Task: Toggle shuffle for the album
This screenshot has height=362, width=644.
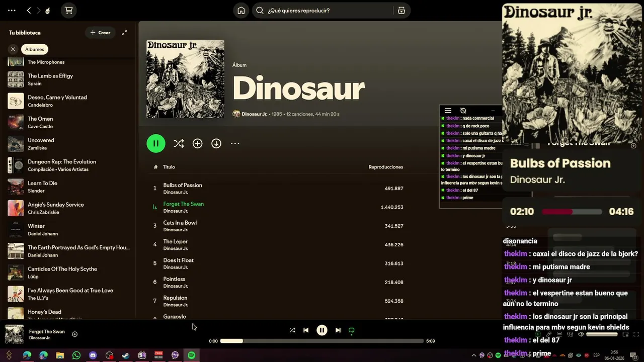Action: [x=179, y=144]
